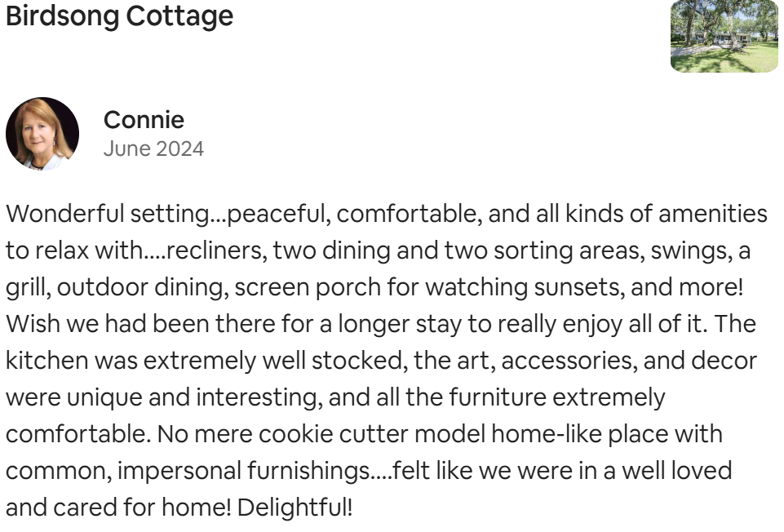784x532 pixels.
Task: Select the reviewer name Connie
Action: (x=144, y=120)
